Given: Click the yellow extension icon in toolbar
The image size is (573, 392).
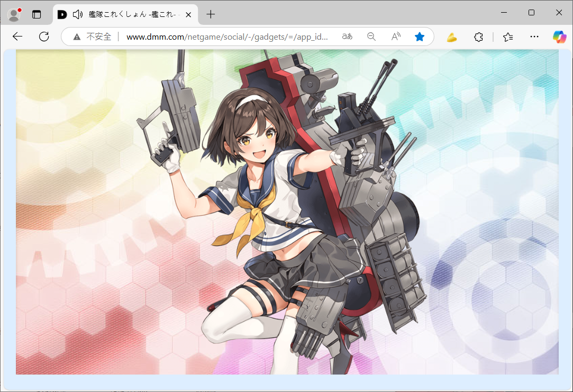Looking at the screenshot, I should pyautogui.click(x=452, y=37).
